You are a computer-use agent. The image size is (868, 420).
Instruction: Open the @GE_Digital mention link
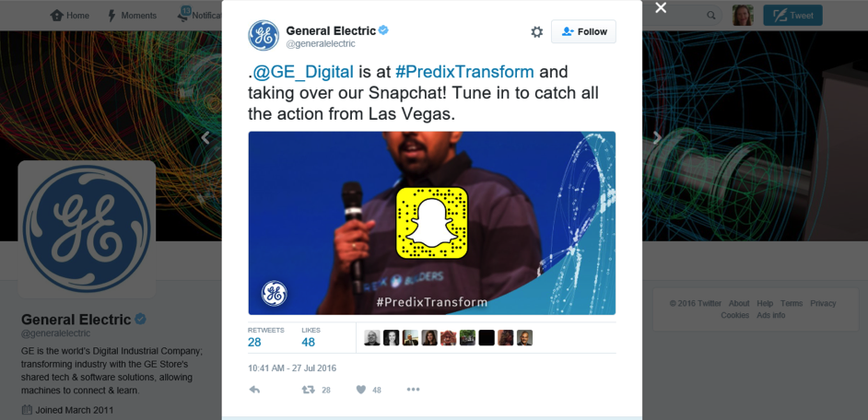(x=303, y=72)
